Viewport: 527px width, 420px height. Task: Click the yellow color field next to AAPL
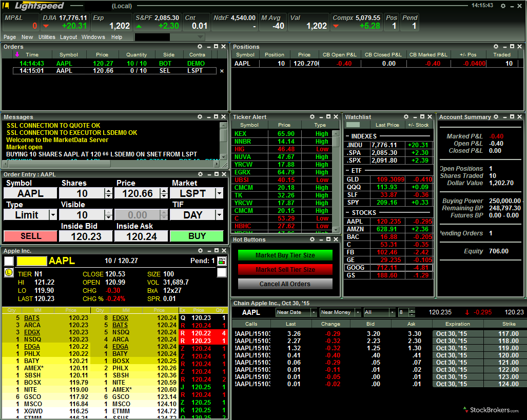pyautogui.click(x=32, y=261)
